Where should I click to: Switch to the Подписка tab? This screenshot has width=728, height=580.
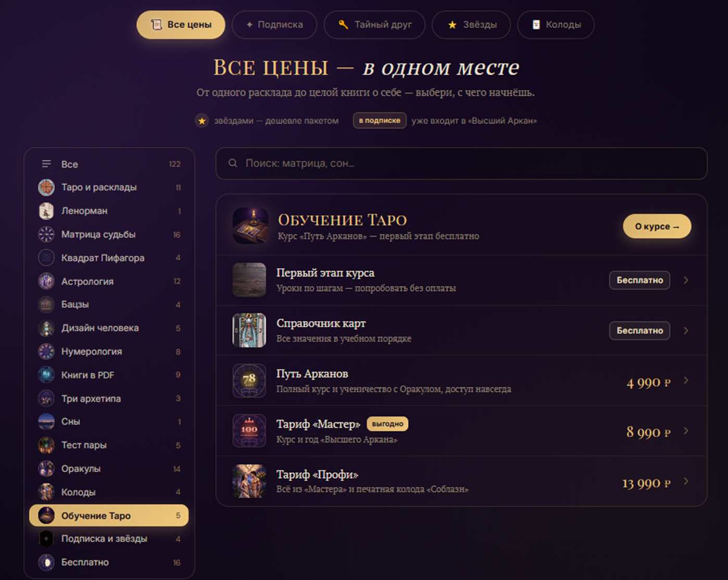tap(274, 24)
